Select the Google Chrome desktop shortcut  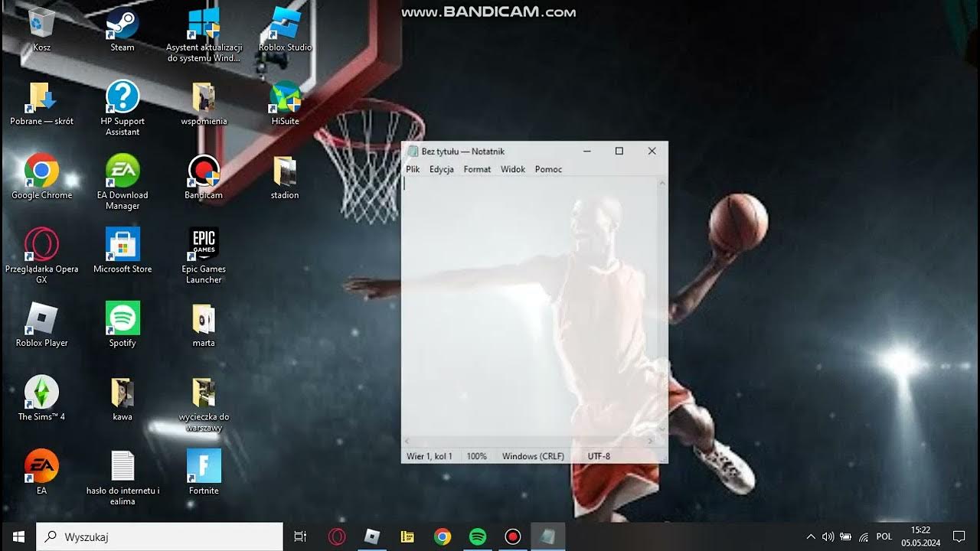pos(41,177)
